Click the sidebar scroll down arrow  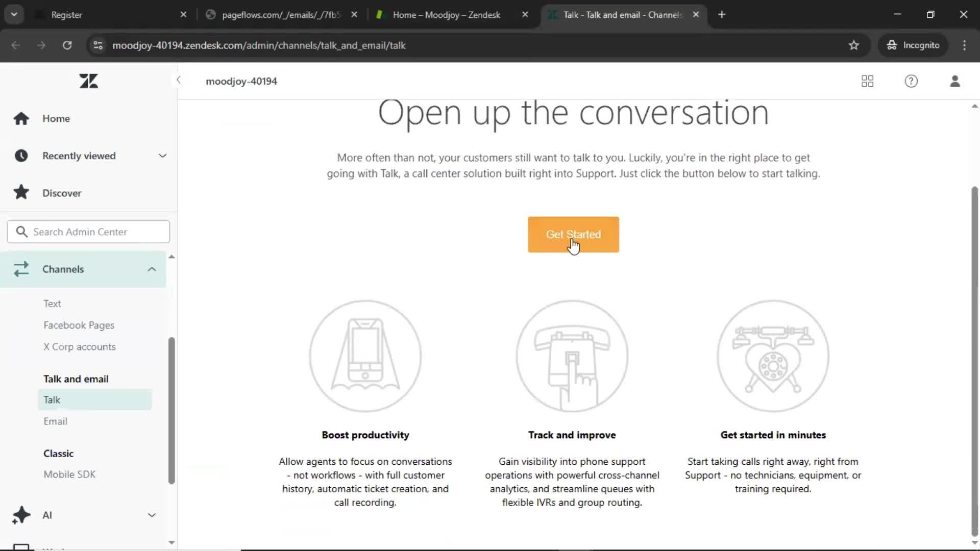[171, 542]
